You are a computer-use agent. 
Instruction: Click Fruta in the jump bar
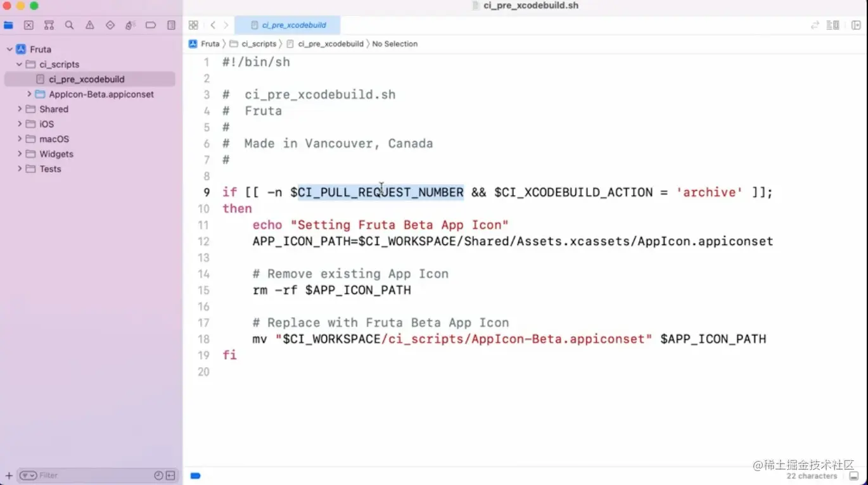click(204, 44)
